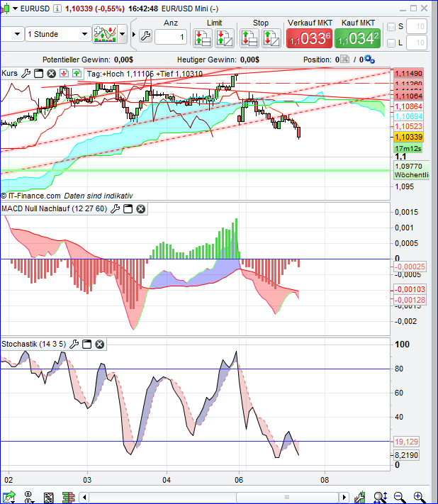The width and height of the screenshot is (438, 504).
Task: Click first Stop order icon
Action: click(x=249, y=38)
